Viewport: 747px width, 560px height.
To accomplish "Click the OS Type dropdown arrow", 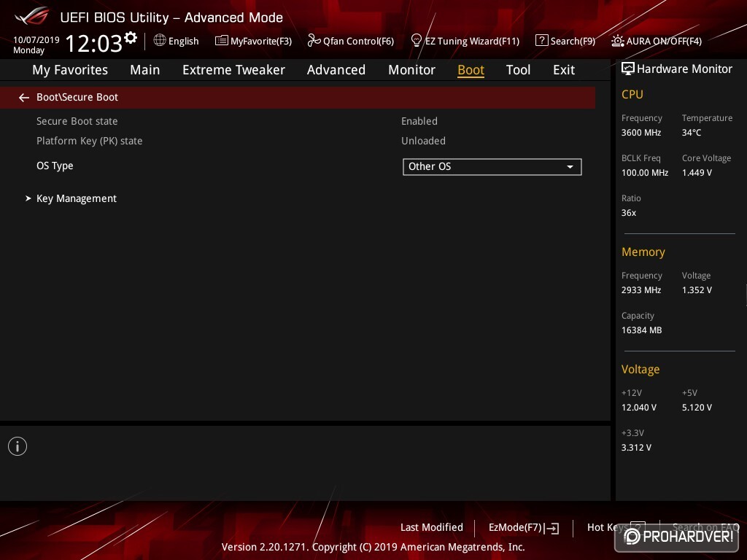I will click(570, 167).
